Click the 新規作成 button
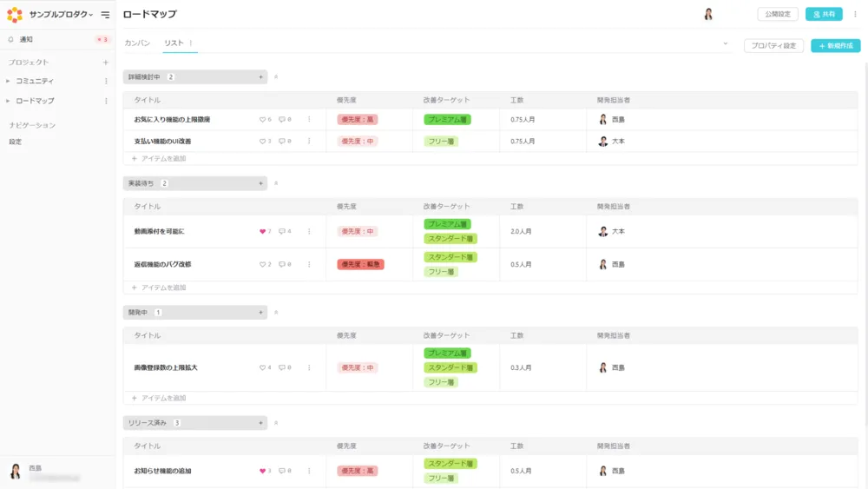868x489 pixels. [835, 45]
